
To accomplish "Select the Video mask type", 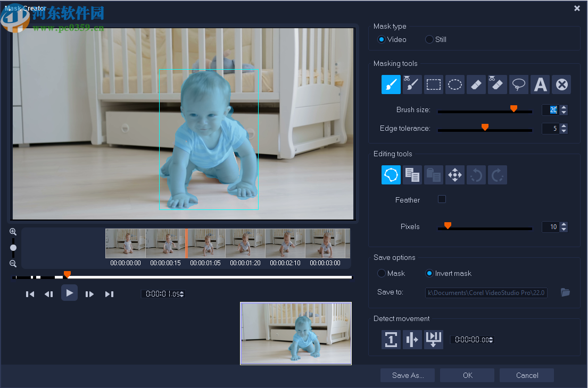I will [x=382, y=39].
